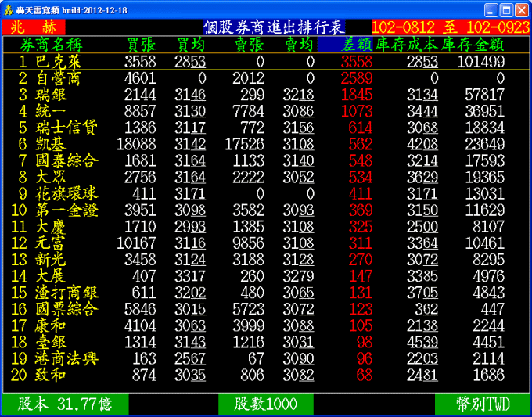Sort by 庫存成本 column header
Screen dimensions: 532x417
[x=407, y=45]
